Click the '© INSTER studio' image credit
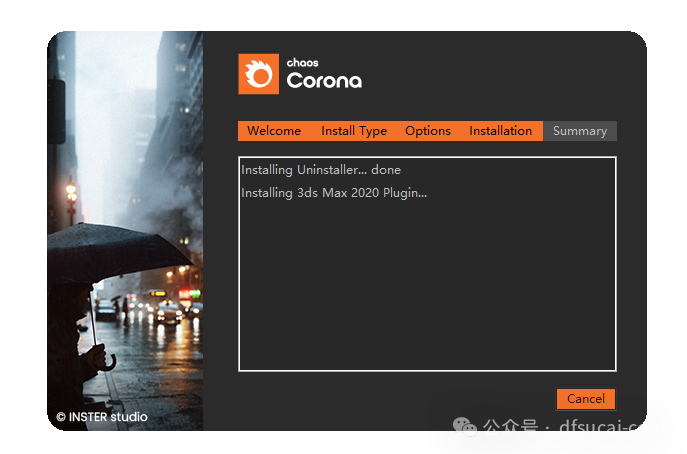Viewport: 687px width, 454px height. [102, 417]
